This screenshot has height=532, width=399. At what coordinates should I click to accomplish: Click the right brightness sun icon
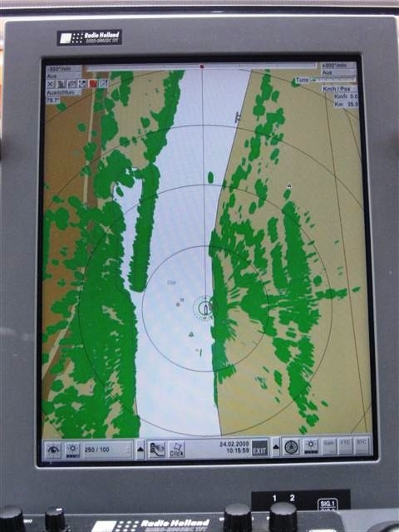(311, 446)
